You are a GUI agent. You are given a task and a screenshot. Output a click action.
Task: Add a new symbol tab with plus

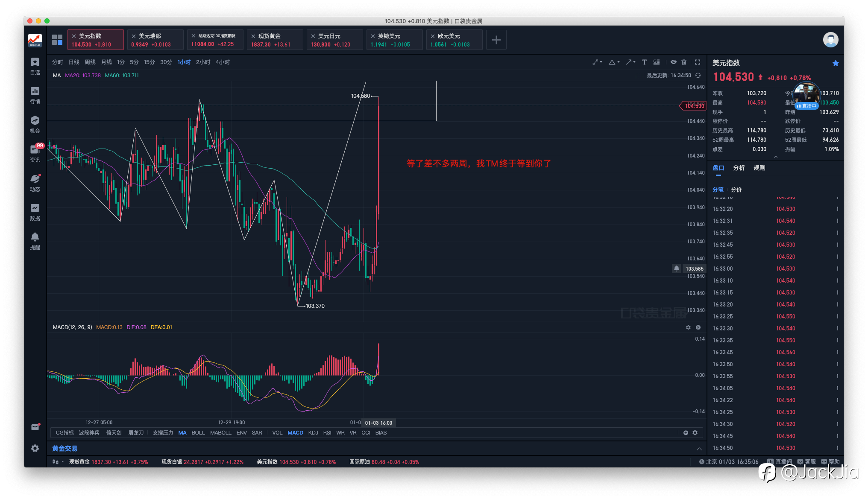coord(496,40)
